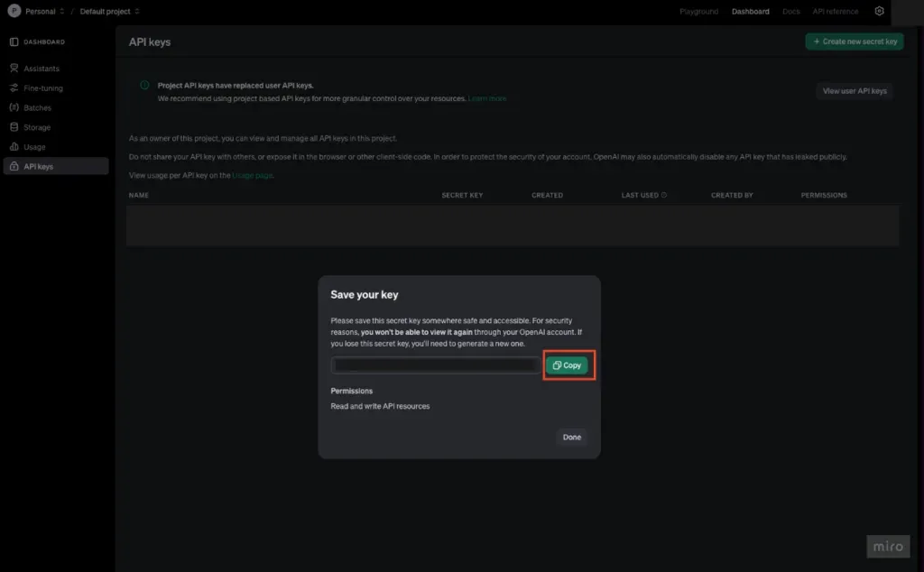
Task: Expand the Personal organization switcher
Action: [x=61, y=12]
